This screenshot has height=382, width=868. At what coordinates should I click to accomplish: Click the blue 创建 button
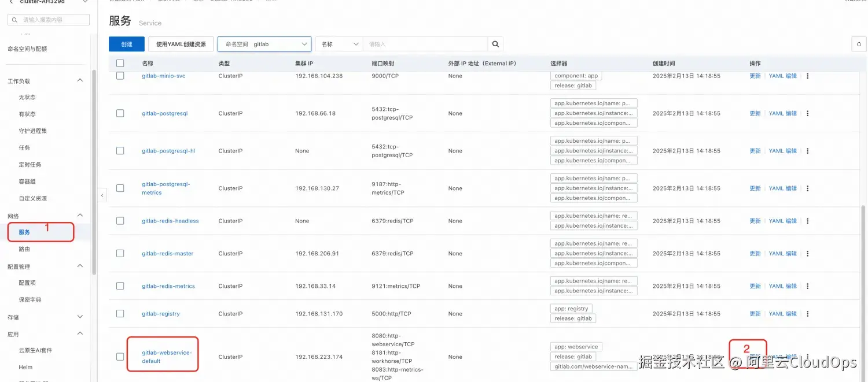pyautogui.click(x=127, y=44)
